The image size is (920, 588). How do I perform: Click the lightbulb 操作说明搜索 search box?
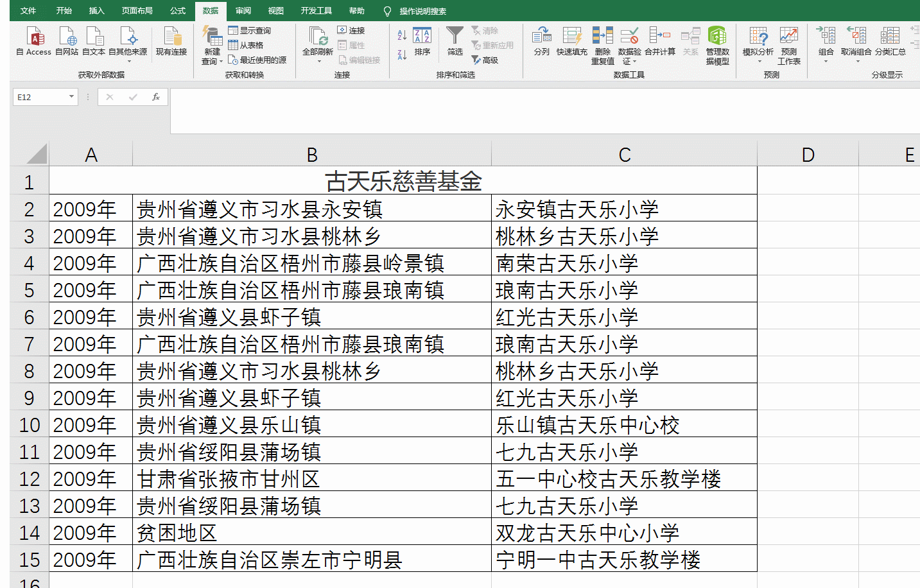[415, 11]
